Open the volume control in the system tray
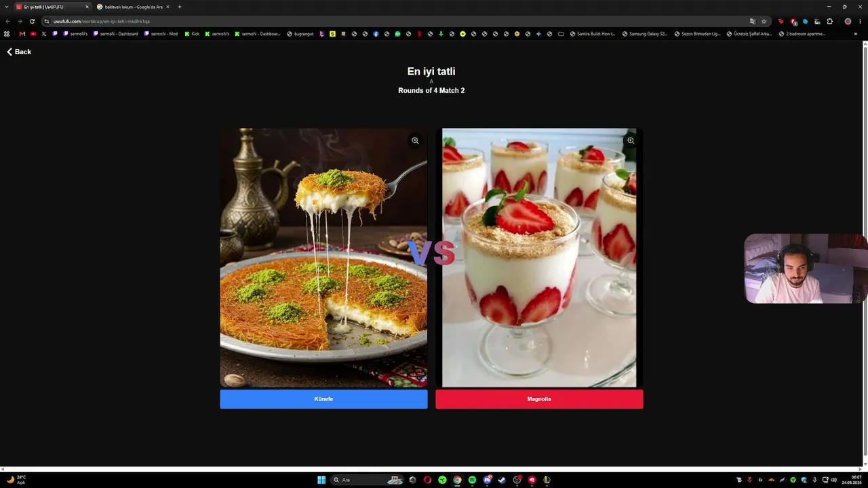The height and width of the screenshot is (488, 868). point(834,480)
